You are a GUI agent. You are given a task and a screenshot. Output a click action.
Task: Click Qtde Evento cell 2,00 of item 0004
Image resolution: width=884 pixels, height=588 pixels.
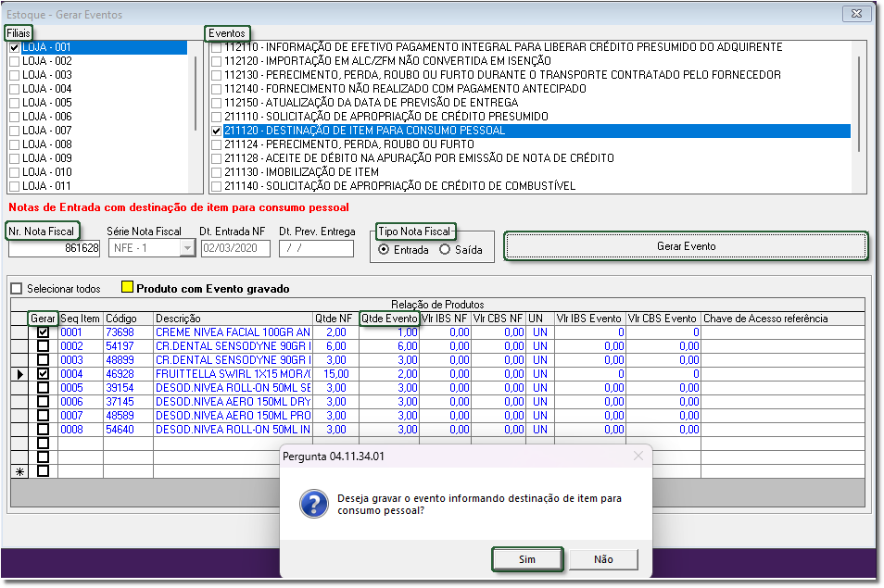point(389,374)
